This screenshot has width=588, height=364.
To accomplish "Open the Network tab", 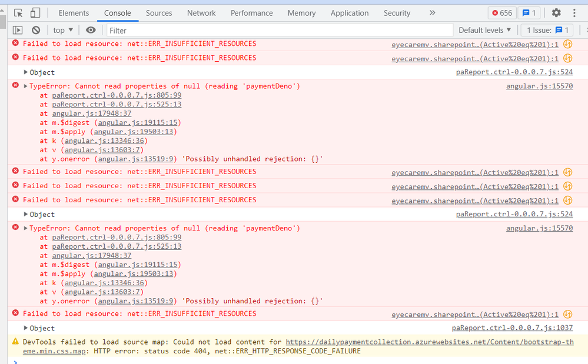I will pyautogui.click(x=201, y=13).
